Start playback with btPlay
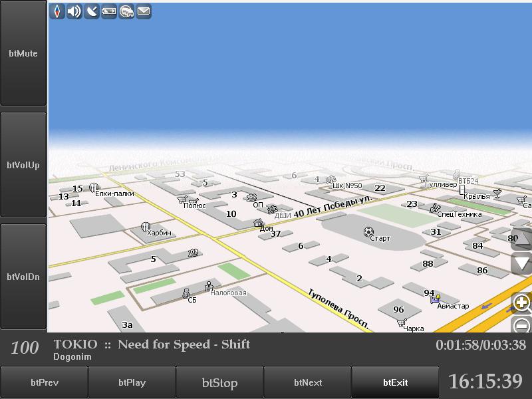532x399 pixels. click(x=132, y=382)
